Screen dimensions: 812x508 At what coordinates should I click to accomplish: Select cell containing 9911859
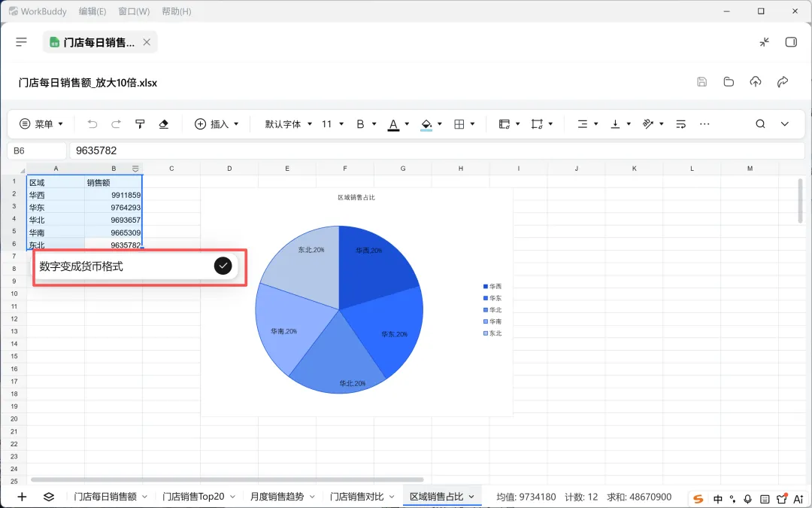click(x=114, y=195)
